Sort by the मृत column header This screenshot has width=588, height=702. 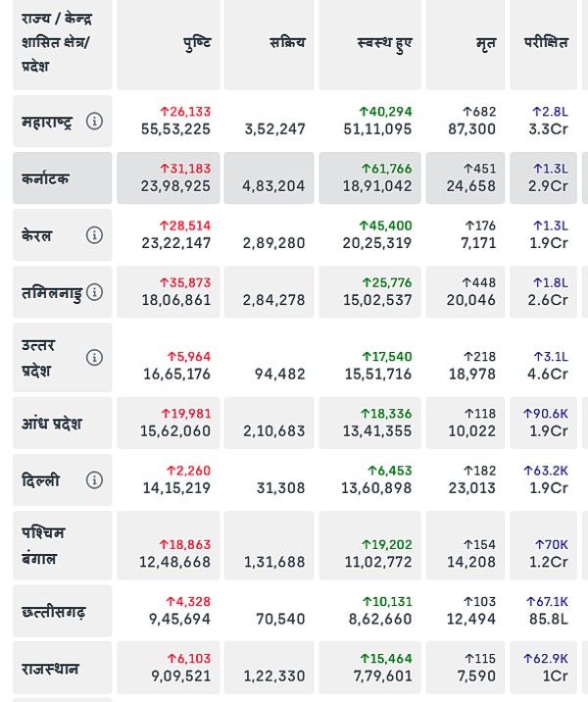[x=485, y=43]
